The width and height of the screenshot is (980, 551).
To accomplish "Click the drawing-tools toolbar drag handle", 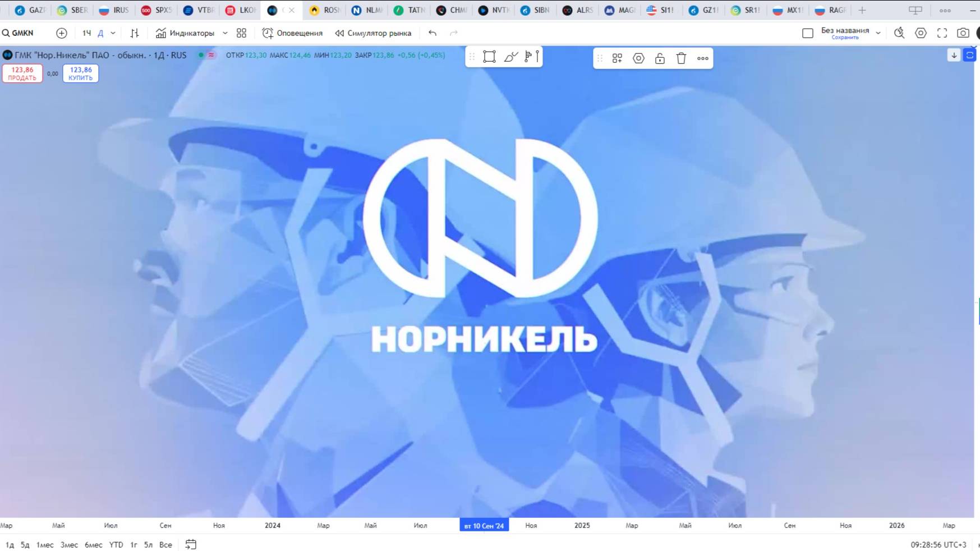I will tap(472, 57).
